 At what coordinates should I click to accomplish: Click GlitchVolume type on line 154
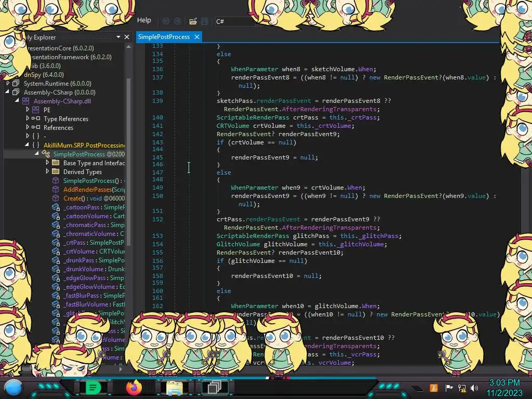tap(238, 244)
